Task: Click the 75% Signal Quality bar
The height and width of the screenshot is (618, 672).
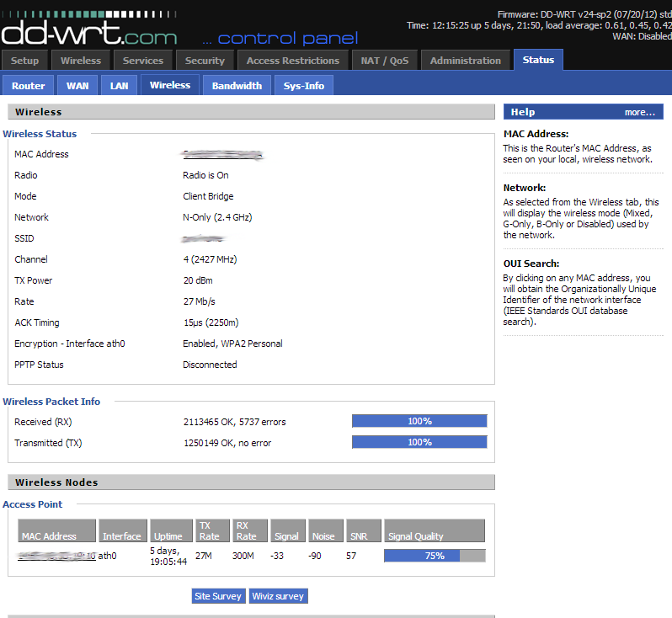Action: (435, 556)
